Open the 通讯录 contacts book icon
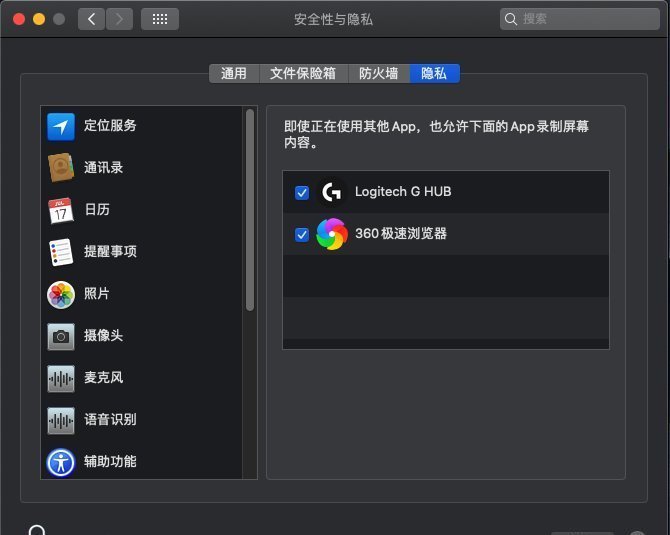This screenshot has height=535, width=670. click(61, 168)
